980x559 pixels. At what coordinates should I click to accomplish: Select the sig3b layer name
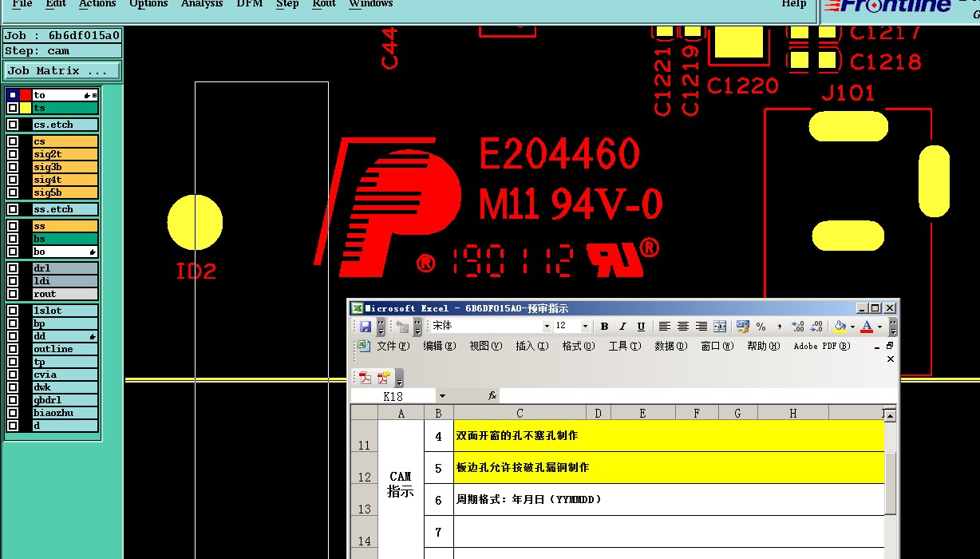pos(65,167)
